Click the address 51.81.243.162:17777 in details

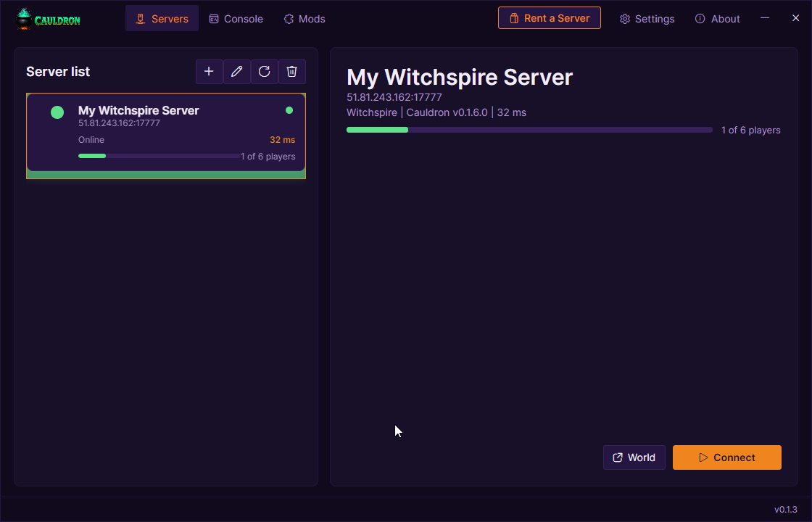(x=394, y=97)
